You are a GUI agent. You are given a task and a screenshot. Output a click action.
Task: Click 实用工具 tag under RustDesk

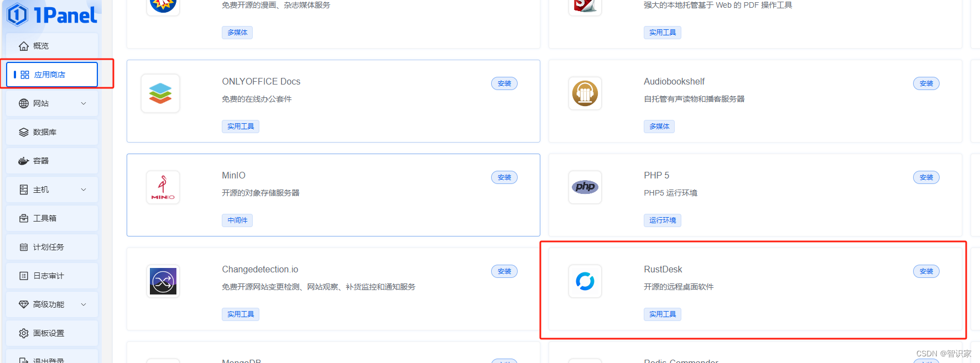pyautogui.click(x=663, y=314)
